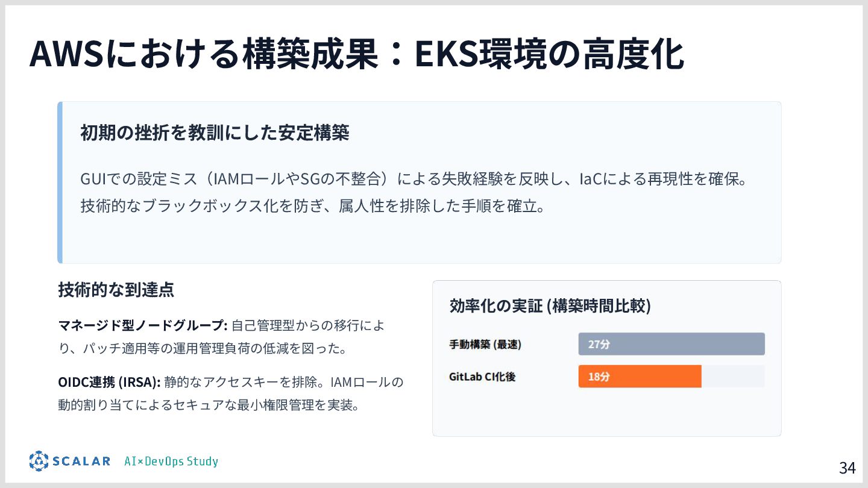Click the SCALAR wordmark text
This screenshot has width=868, height=488.
coord(81,461)
